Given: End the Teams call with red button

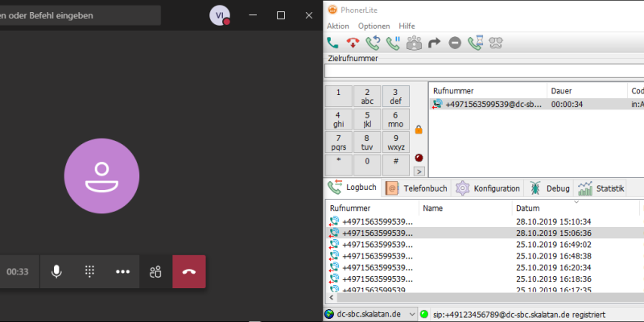Looking at the screenshot, I should coord(189,272).
